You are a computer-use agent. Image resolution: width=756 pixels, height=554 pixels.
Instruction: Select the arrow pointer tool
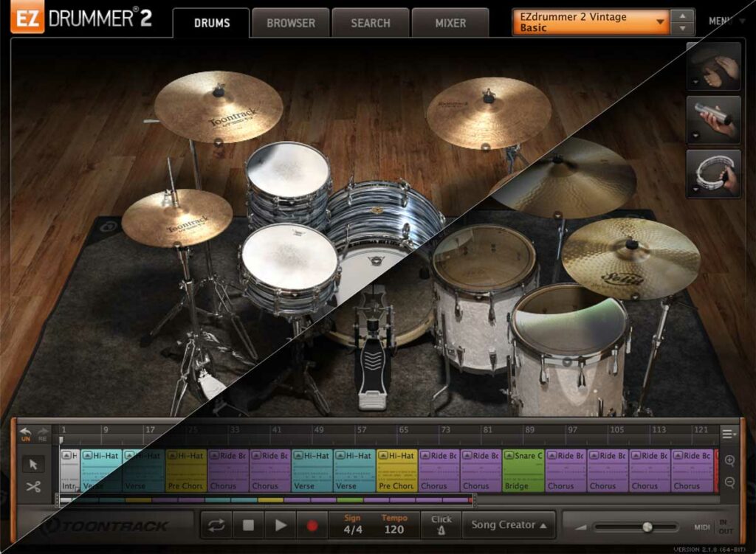tap(32, 464)
